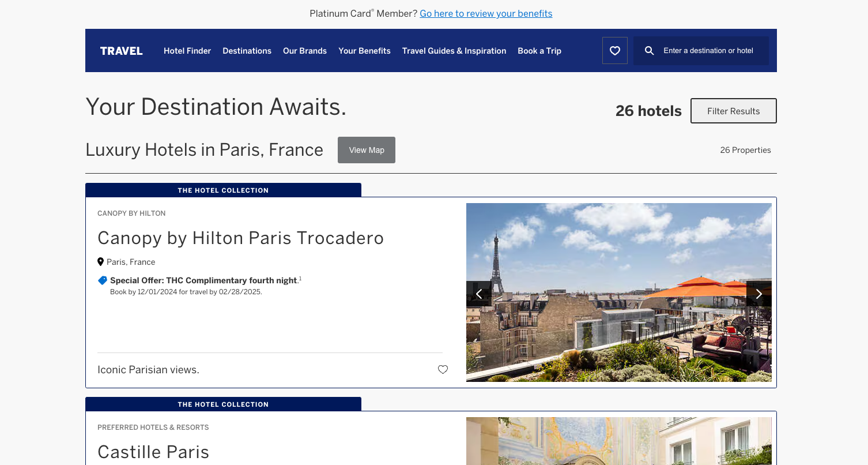Select Book a Trip in navigation

click(x=539, y=51)
